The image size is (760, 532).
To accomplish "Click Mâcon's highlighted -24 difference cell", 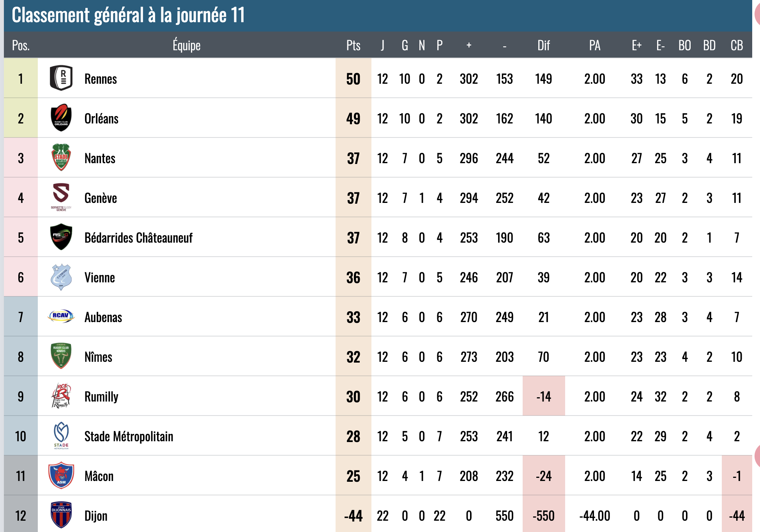I will point(544,476).
